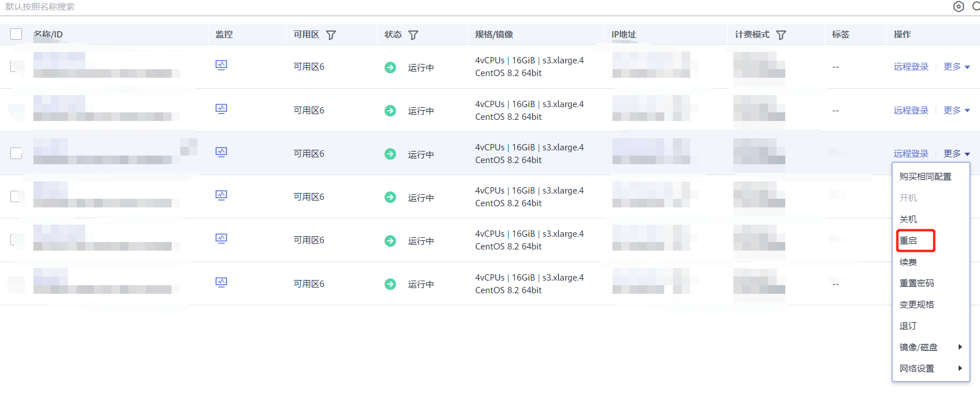Image resolution: width=980 pixels, height=401 pixels.
Task: Click the billing mode (计费模式) filter icon
Action: click(781, 35)
